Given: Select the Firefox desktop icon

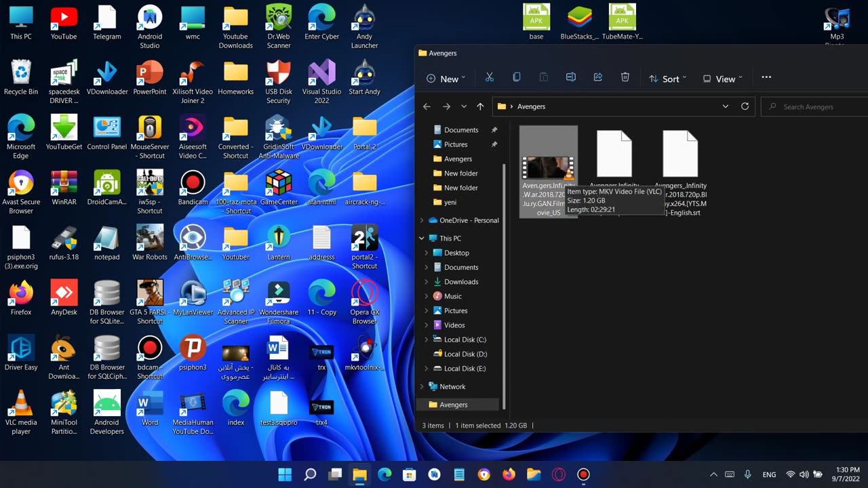Looking at the screenshot, I should tap(21, 298).
